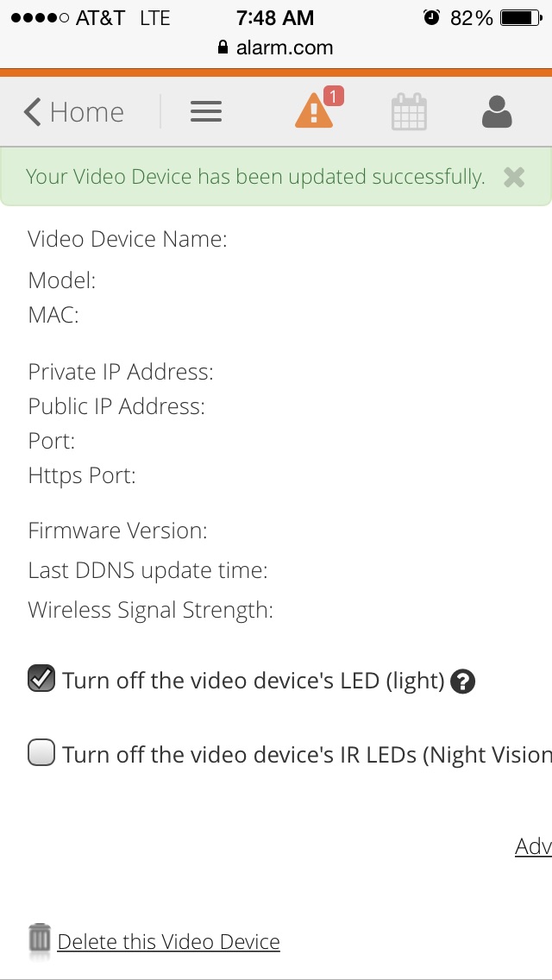The image size is (552, 980).
Task: Open the hamburger menu icon
Action: (205, 111)
